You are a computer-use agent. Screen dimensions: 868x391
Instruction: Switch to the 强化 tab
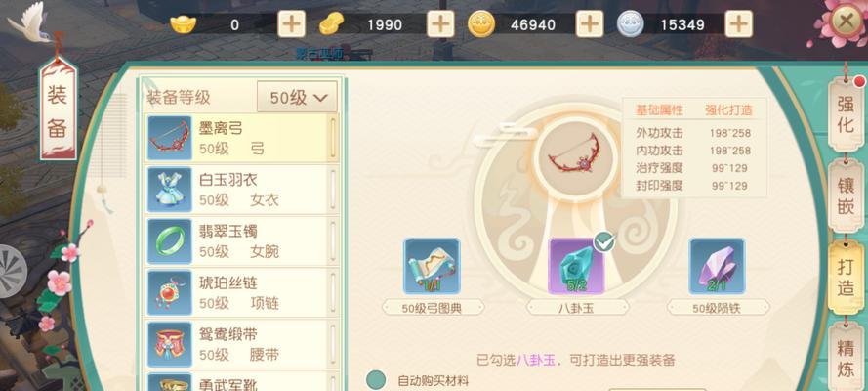[846, 113]
